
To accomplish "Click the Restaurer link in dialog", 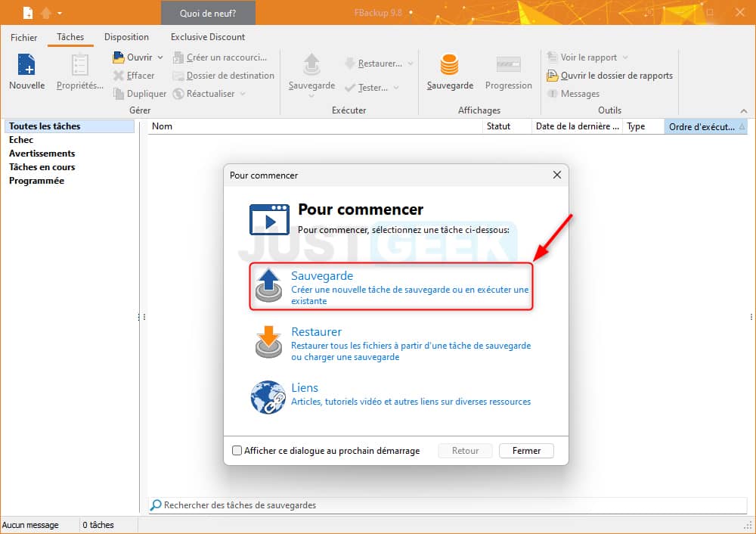I will [x=317, y=331].
